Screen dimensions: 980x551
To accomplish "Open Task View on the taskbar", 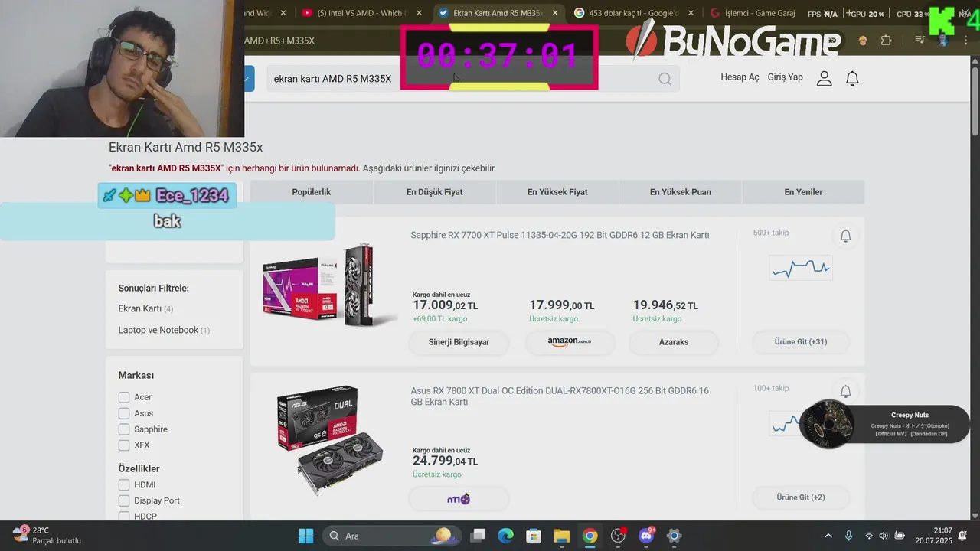I will coord(479,536).
